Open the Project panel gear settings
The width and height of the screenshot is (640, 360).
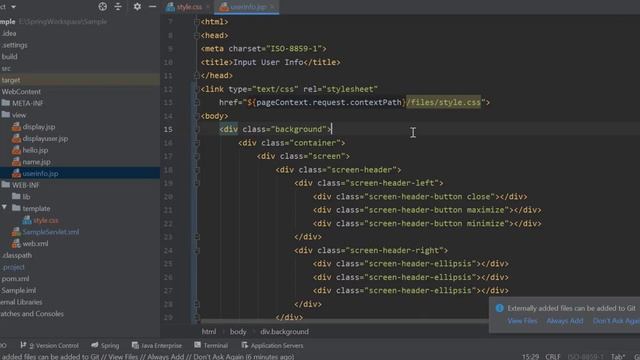tap(137, 7)
